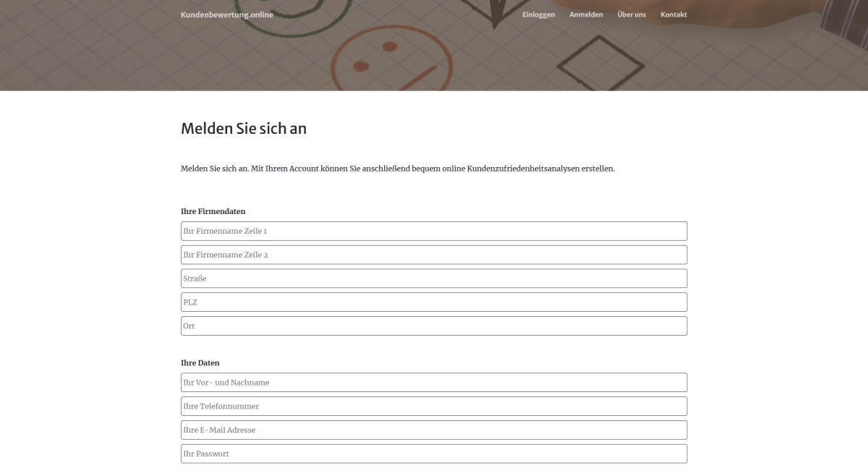The width and height of the screenshot is (868, 476).
Task: Focus the Ihr Vor- und Nachname field
Action: [x=434, y=382]
